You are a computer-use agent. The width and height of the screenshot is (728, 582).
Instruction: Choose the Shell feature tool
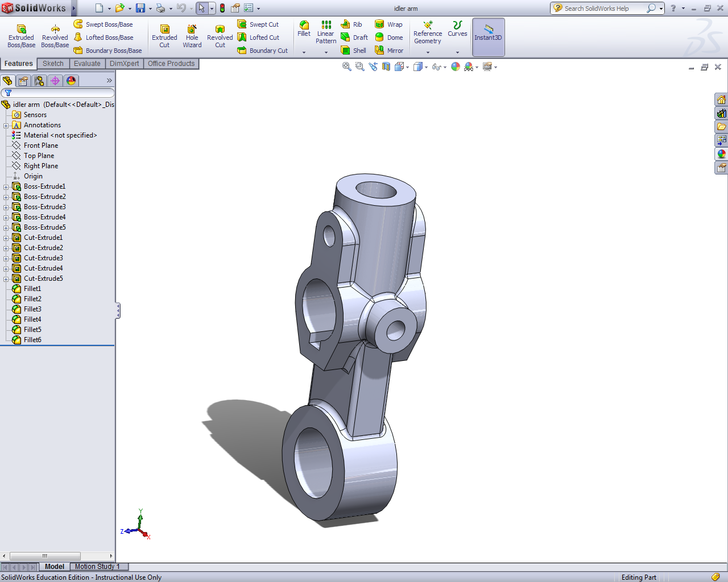(354, 51)
